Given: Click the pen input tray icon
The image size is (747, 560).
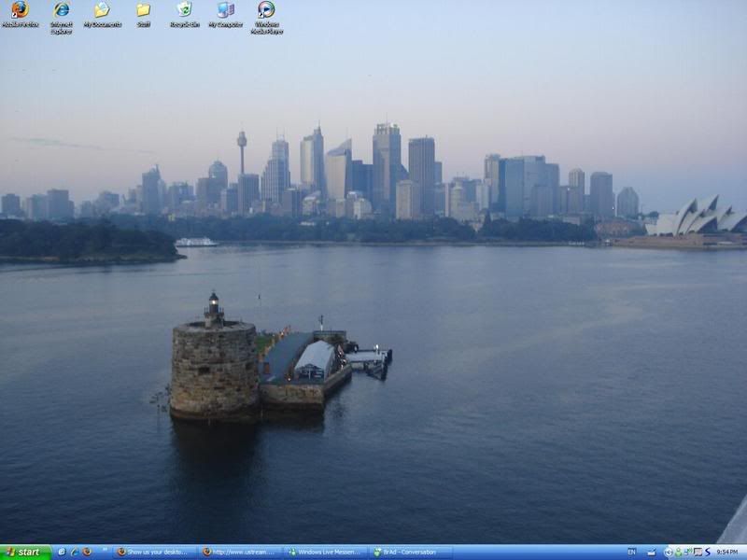Looking at the screenshot, I should point(651,552).
